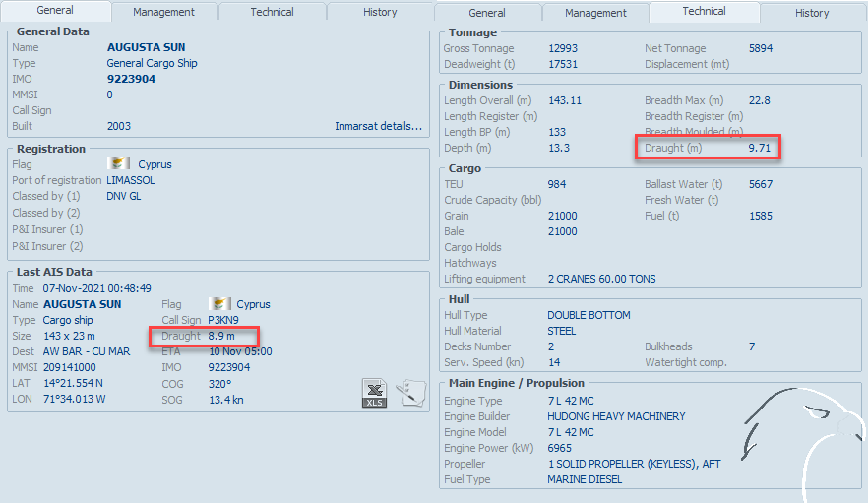
Task: Click service speed value 14
Action: pos(554,362)
